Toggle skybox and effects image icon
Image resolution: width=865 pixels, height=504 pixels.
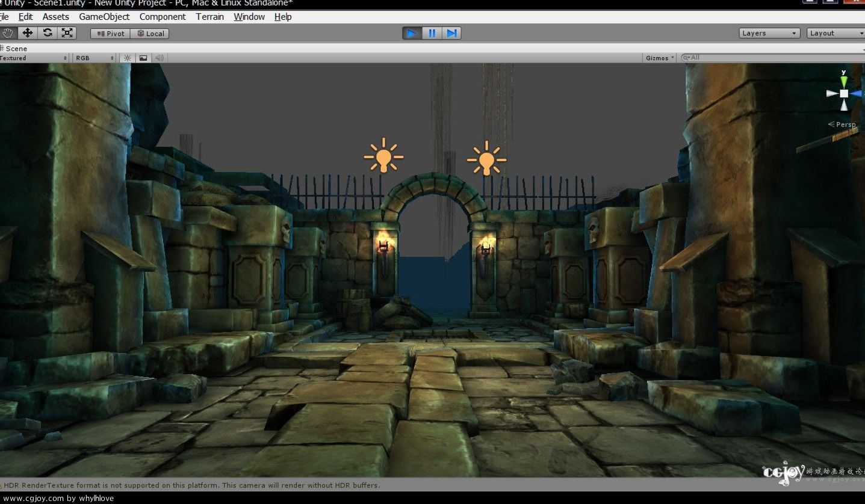(x=143, y=58)
